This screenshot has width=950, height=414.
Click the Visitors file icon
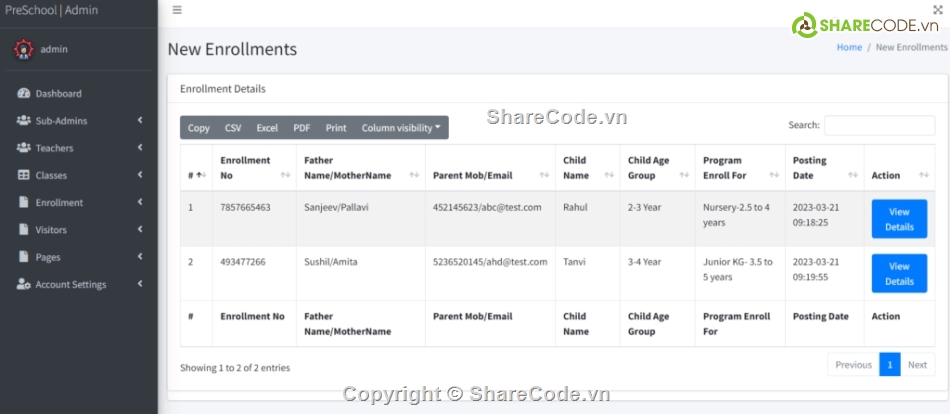click(x=24, y=230)
